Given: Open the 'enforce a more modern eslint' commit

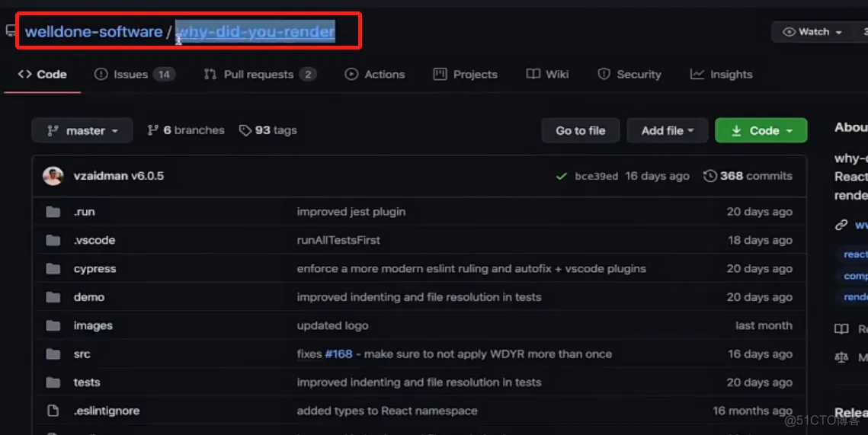Looking at the screenshot, I should (x=471, y=268).
